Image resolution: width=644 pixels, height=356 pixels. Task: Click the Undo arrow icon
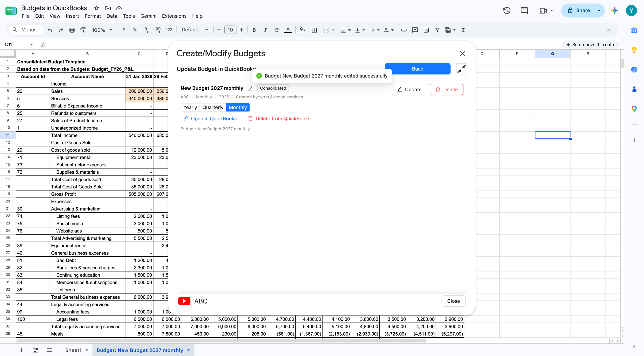coord(50,30)
